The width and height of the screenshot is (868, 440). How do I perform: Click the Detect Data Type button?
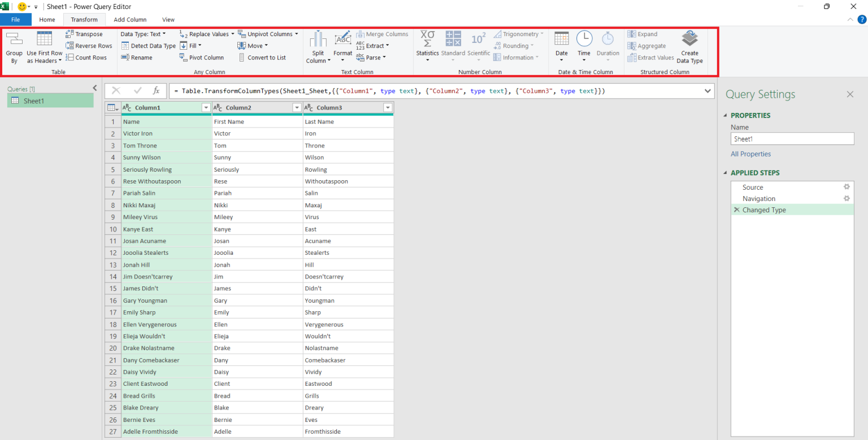(148, 46)
